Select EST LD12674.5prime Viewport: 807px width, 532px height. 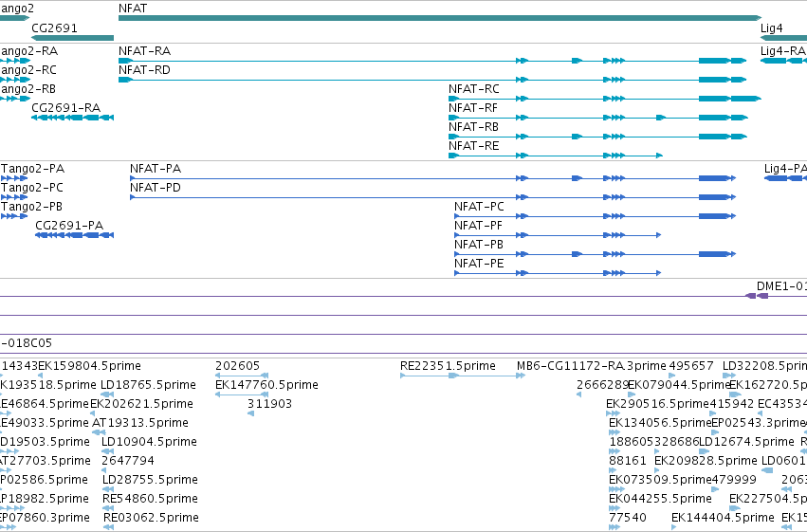747,442
